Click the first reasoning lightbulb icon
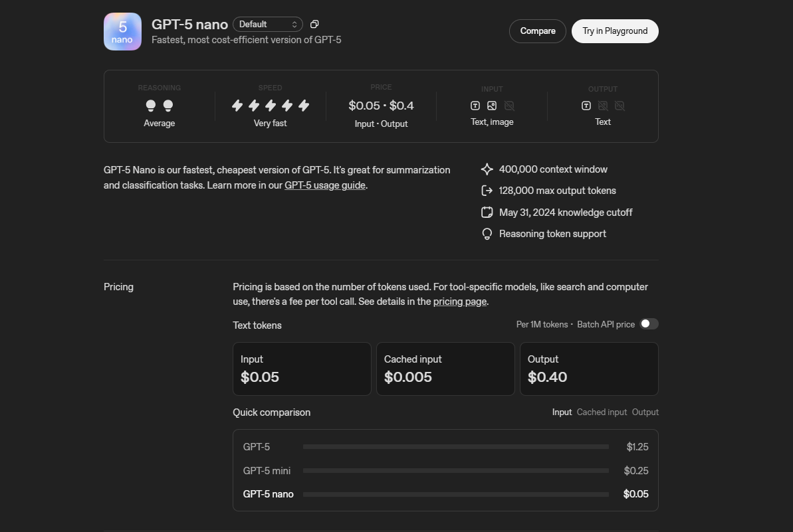 click(151, 106)
